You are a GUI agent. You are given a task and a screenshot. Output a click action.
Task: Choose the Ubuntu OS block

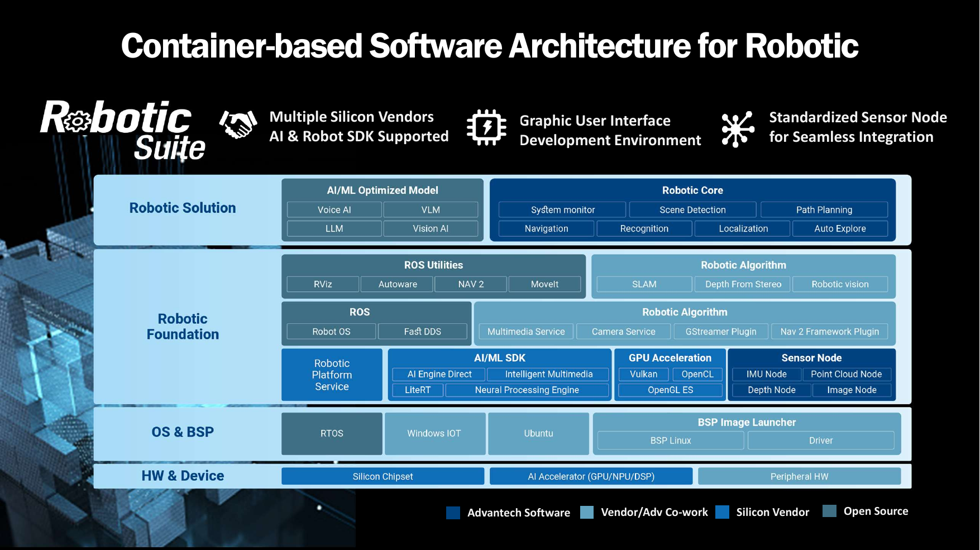(538, 433)
